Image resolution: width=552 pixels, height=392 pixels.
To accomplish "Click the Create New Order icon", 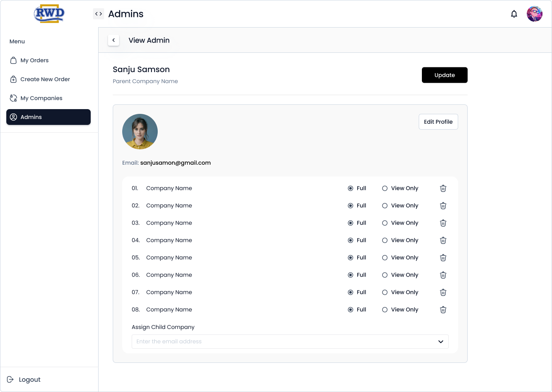I will click(13, 79).
